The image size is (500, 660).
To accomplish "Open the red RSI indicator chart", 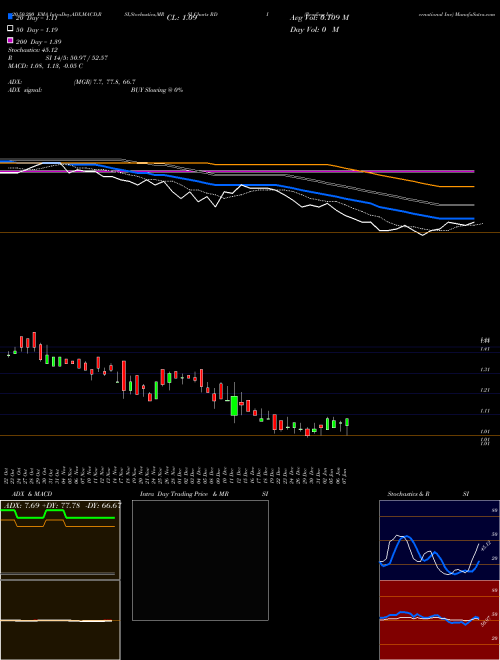I will point(437,620).
